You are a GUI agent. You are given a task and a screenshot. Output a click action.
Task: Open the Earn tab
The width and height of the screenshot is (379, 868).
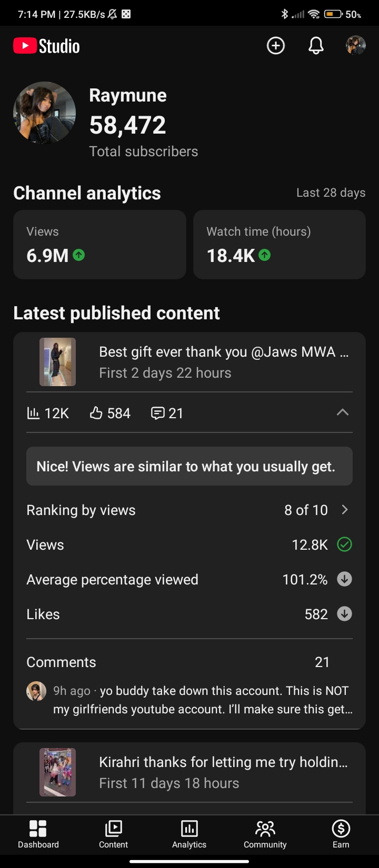click(x=341, y=834)
